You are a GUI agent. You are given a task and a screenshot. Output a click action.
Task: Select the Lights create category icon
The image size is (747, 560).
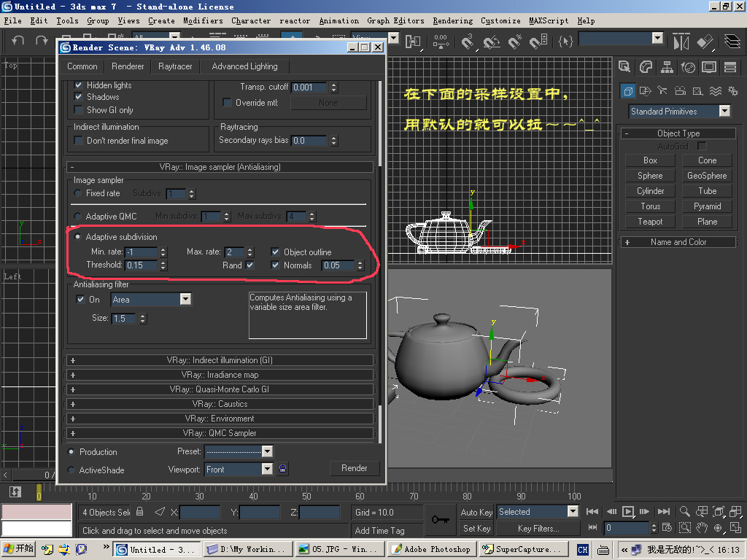pos(662,91)
